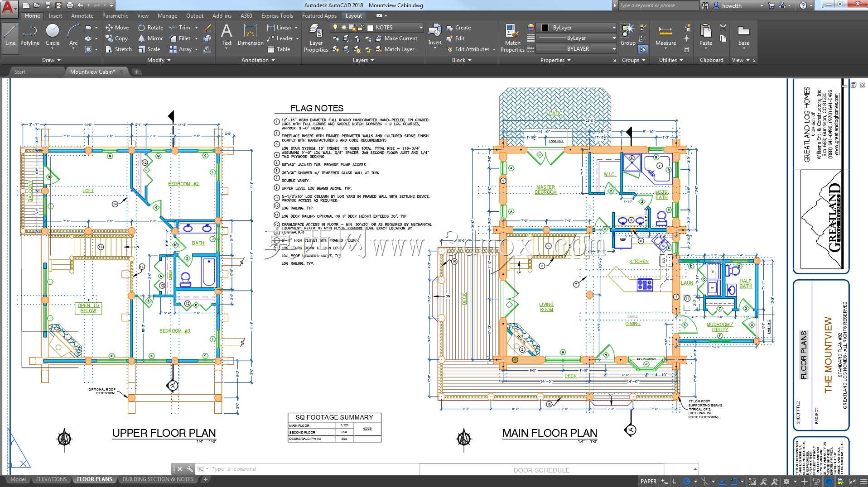Image resolution: width=868 pixels, height=487 pixels.
Task: Click the Measure utility
Action: 665,35
